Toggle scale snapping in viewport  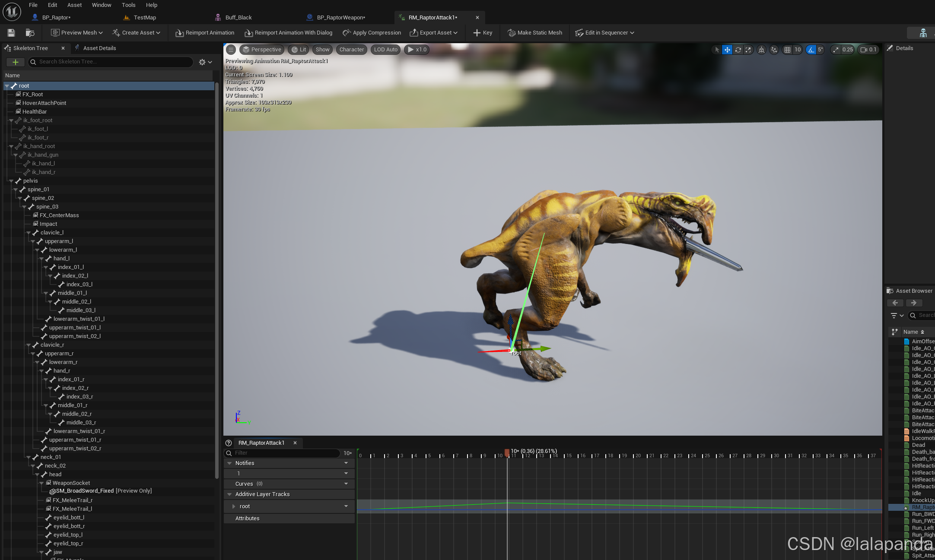836,50
